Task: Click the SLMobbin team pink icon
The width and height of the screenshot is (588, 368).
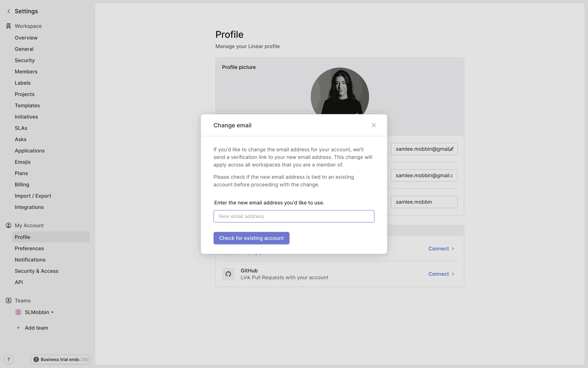Action: click(x=18, y=312)
